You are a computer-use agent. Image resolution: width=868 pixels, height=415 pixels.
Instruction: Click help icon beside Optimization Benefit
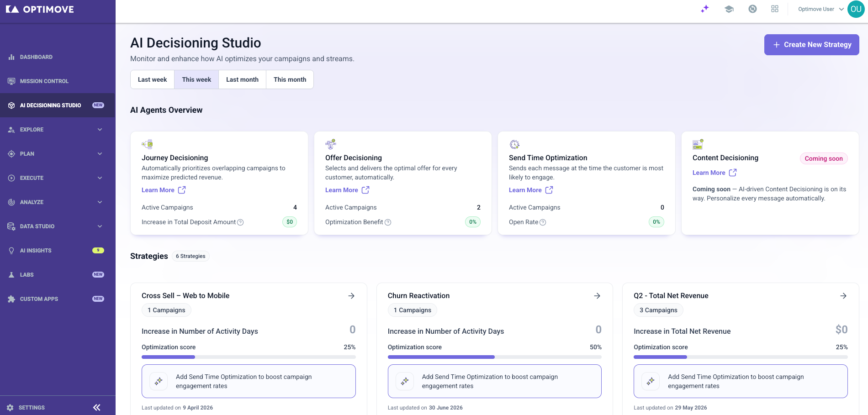388,222
